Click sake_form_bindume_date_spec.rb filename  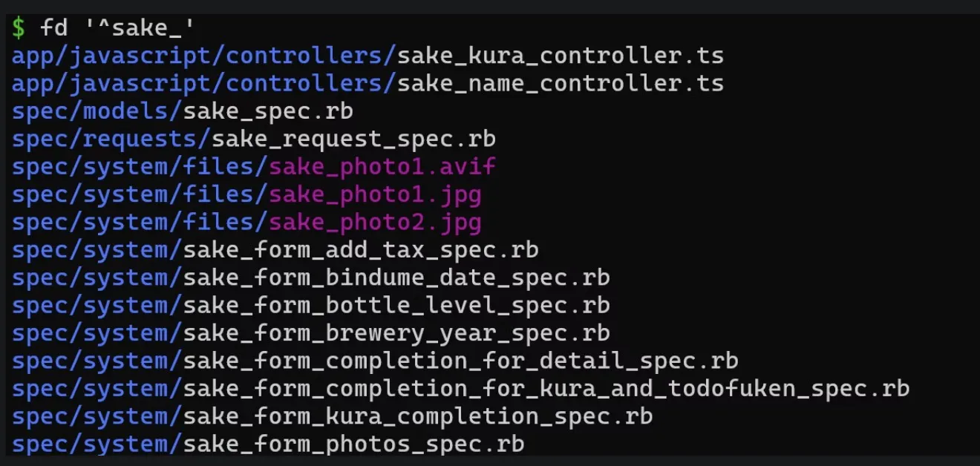[396, 278]
